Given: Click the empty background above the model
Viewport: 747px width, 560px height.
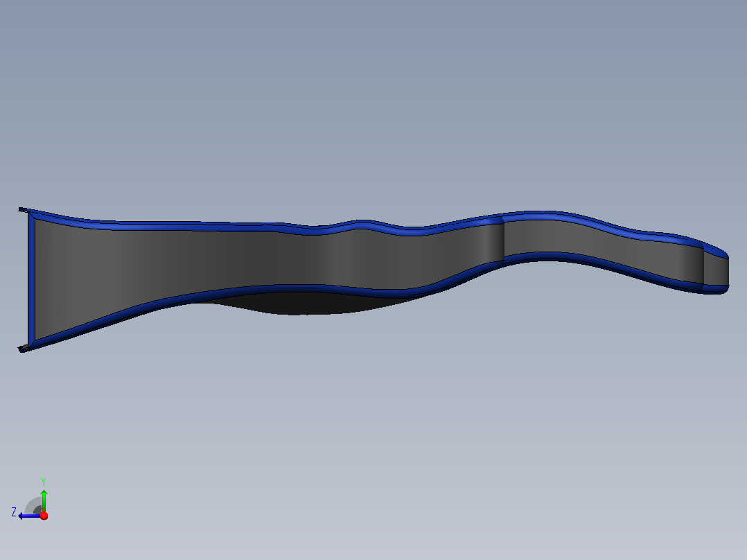Looking at the screenshot, I should click(373, 96).
